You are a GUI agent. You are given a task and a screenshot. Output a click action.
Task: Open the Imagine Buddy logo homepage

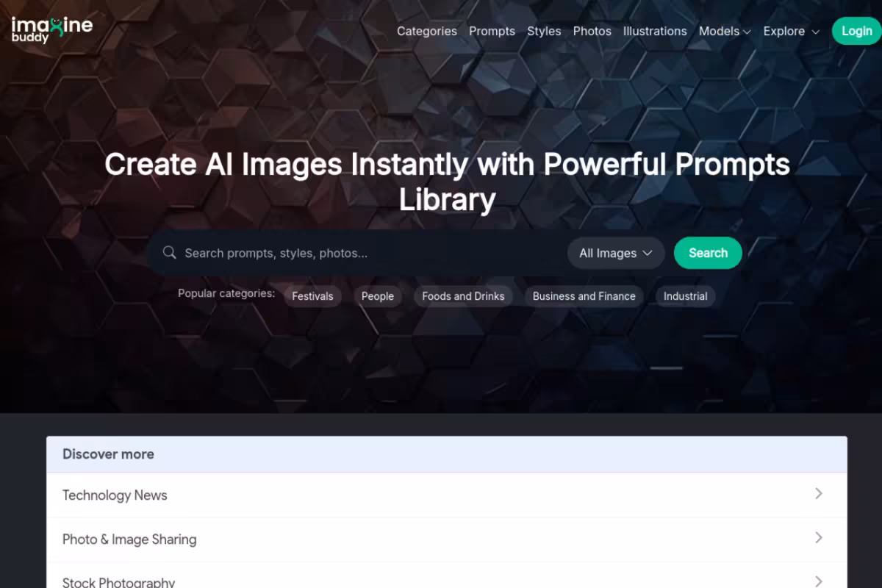51,29
